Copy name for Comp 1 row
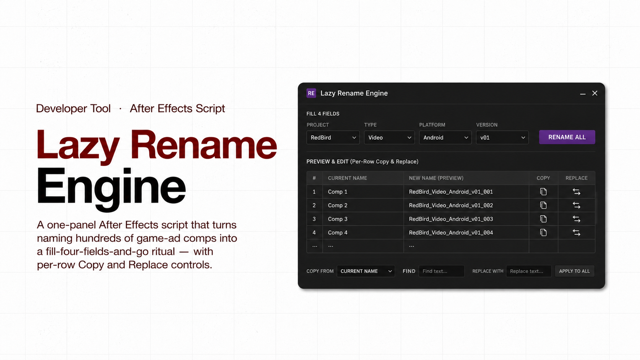 click(x=543, y=191)
